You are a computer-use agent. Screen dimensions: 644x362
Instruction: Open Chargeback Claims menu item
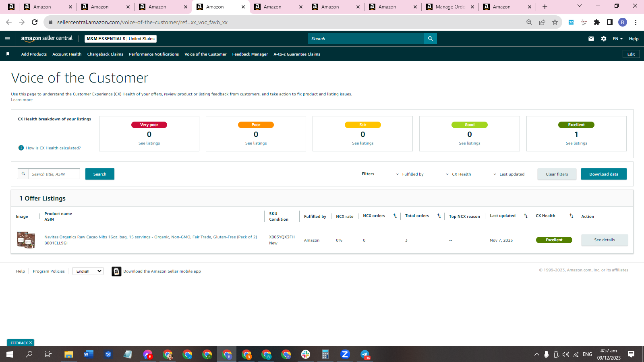point(105,54)
